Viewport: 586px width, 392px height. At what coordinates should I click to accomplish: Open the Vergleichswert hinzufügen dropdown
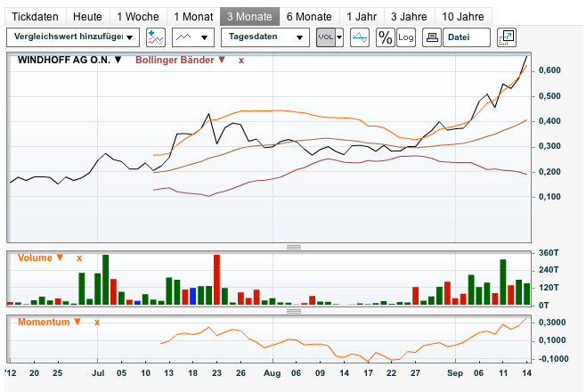point(73,37)
